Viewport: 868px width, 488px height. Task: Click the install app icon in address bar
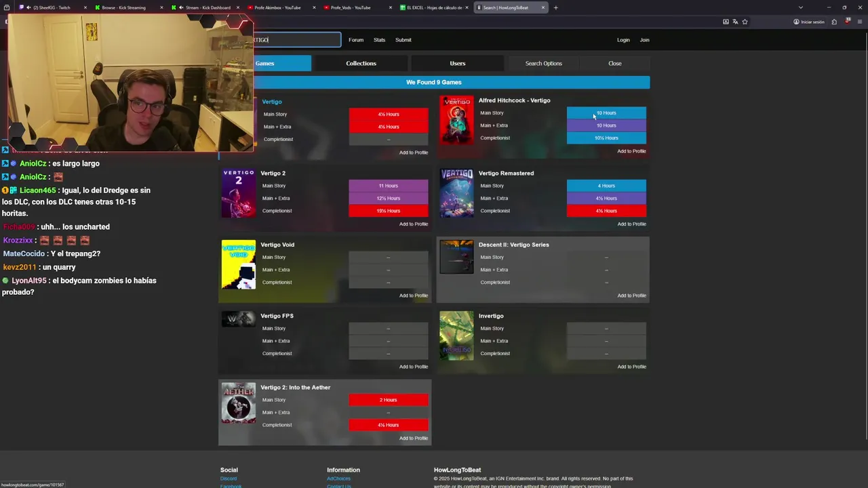726,22
